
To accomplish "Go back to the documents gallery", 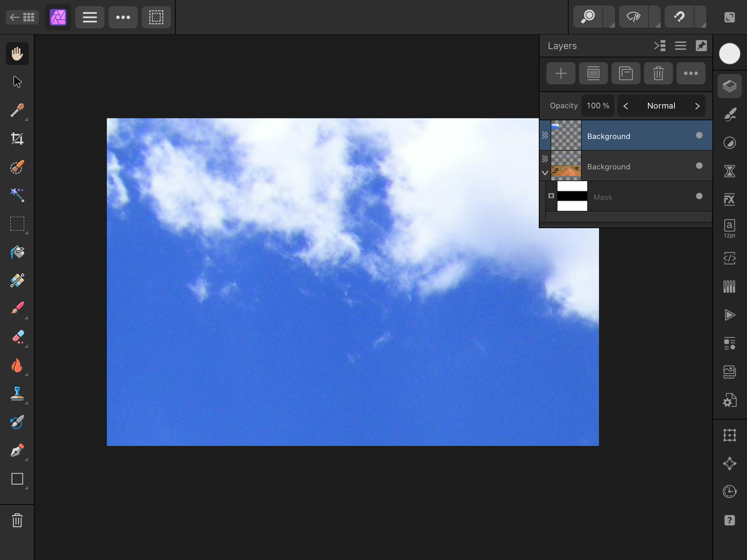I will pos(22,17).
